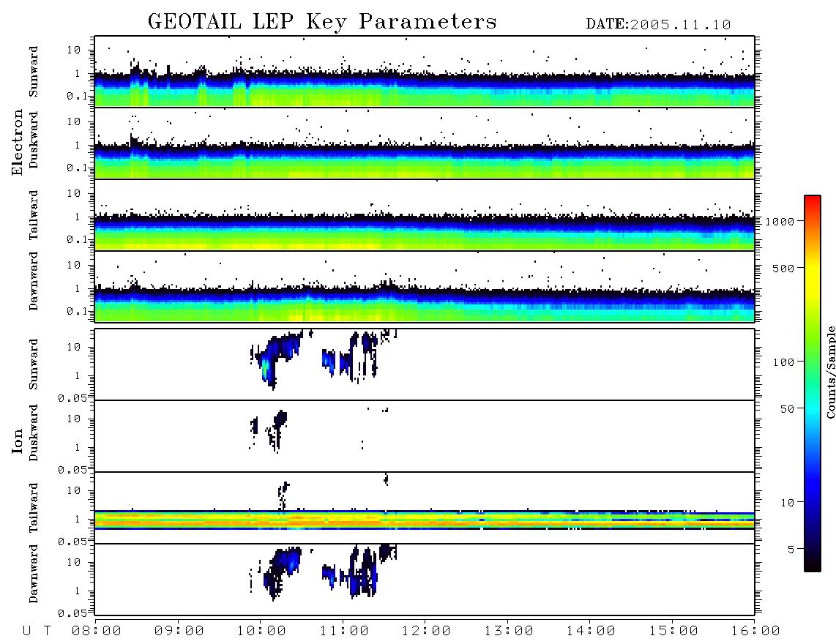The image size is (836, 644).
Task: Click the rainbow Counts/Sample color bar
Action: coord(812,383)
